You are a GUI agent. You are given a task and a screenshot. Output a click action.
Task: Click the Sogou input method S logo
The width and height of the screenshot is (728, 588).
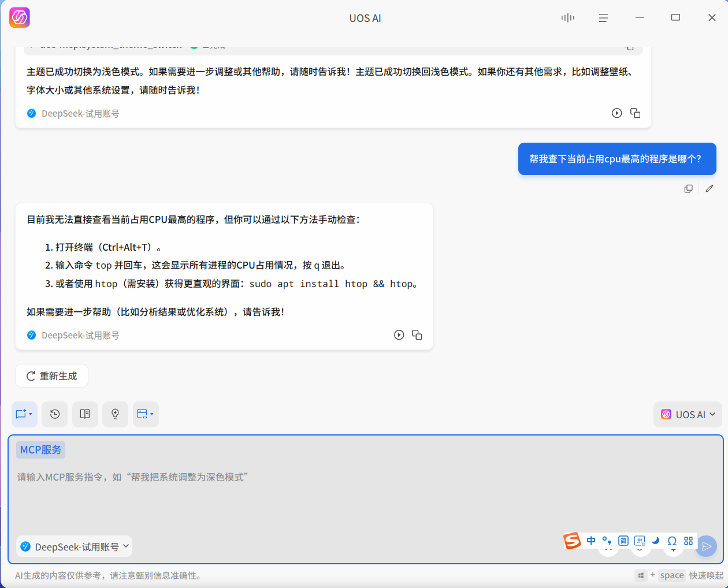572,541
